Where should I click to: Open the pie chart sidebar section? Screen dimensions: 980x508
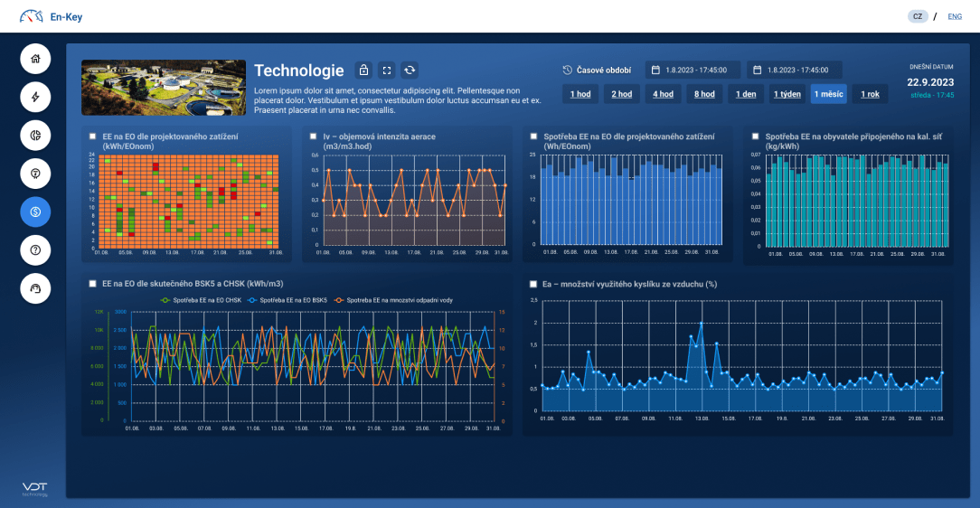click(x=35, y=135)
